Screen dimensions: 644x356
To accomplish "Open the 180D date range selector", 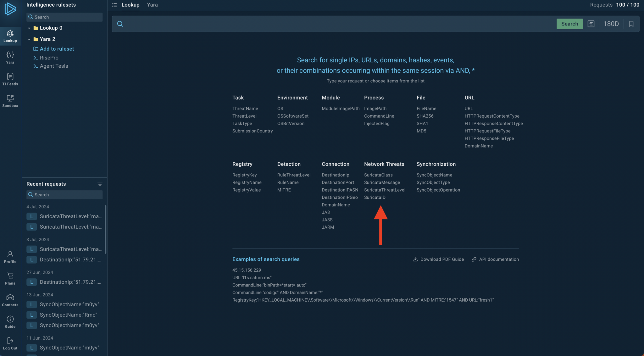I will (x=611, y=24).
